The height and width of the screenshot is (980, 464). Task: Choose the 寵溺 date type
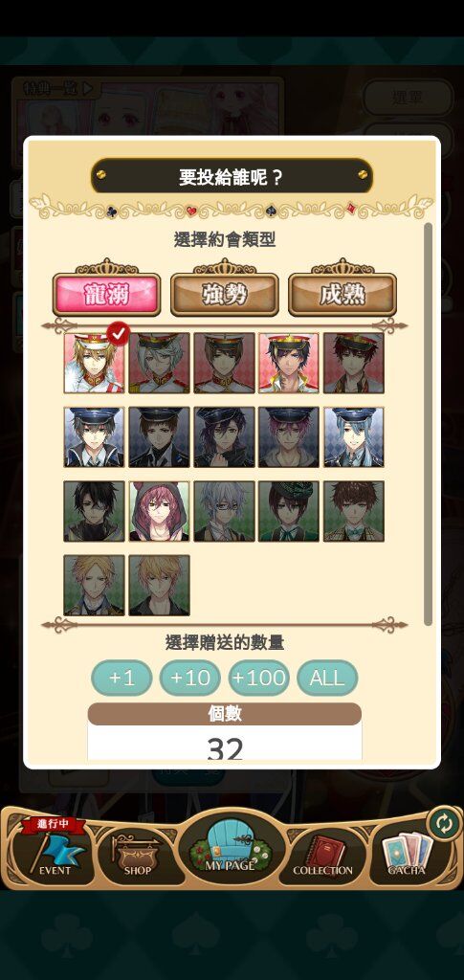click(x=107, y=295)
